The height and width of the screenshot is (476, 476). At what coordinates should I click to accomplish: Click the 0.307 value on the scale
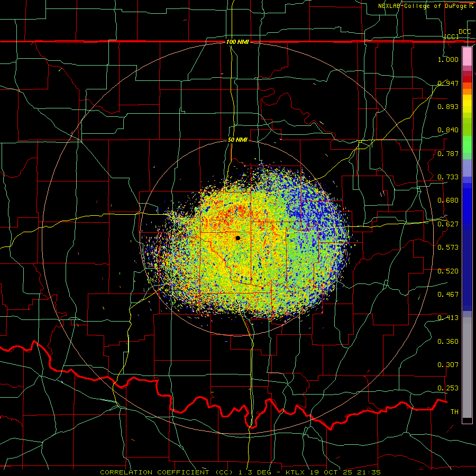click(x=448, y=365)
